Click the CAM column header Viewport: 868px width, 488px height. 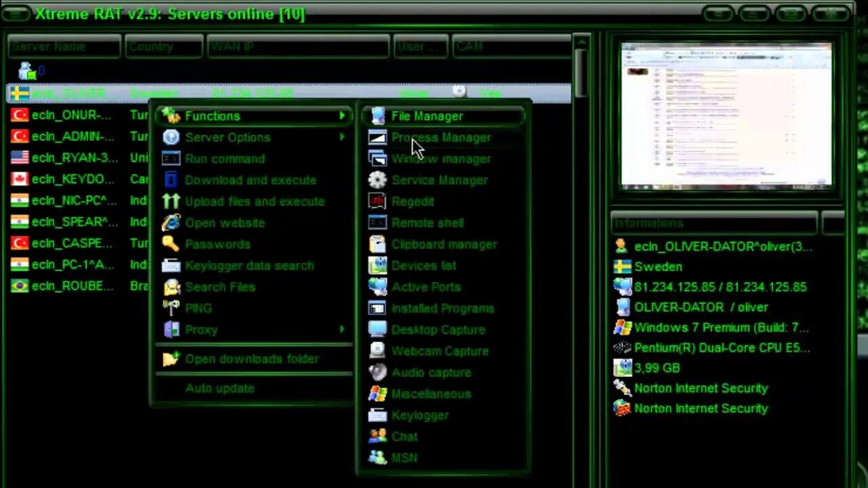point(511,47)
